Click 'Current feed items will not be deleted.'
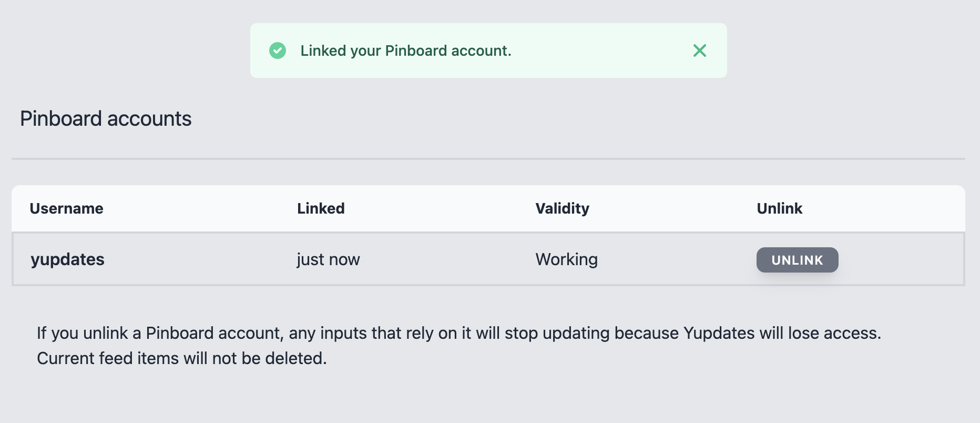980x423 pixels. point(182,358)
